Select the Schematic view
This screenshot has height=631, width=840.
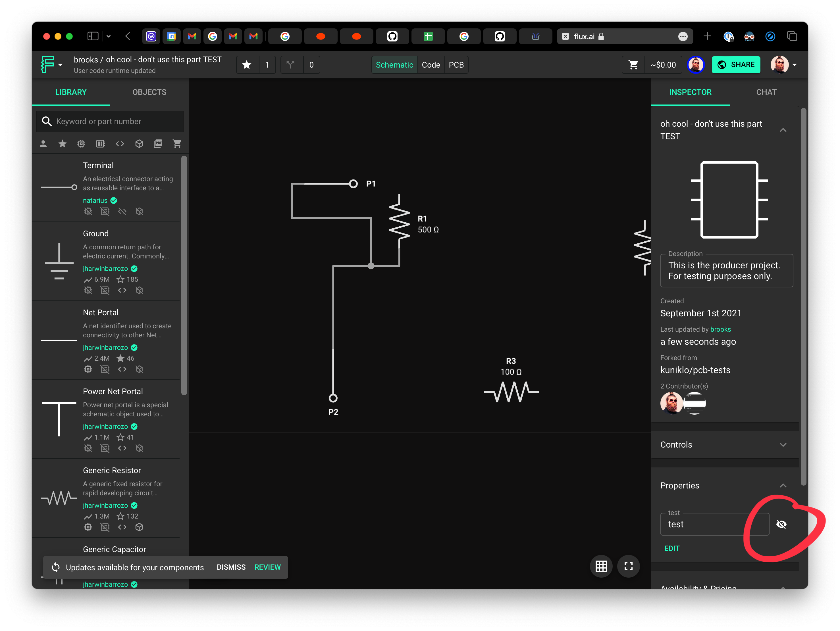point(394,65)
